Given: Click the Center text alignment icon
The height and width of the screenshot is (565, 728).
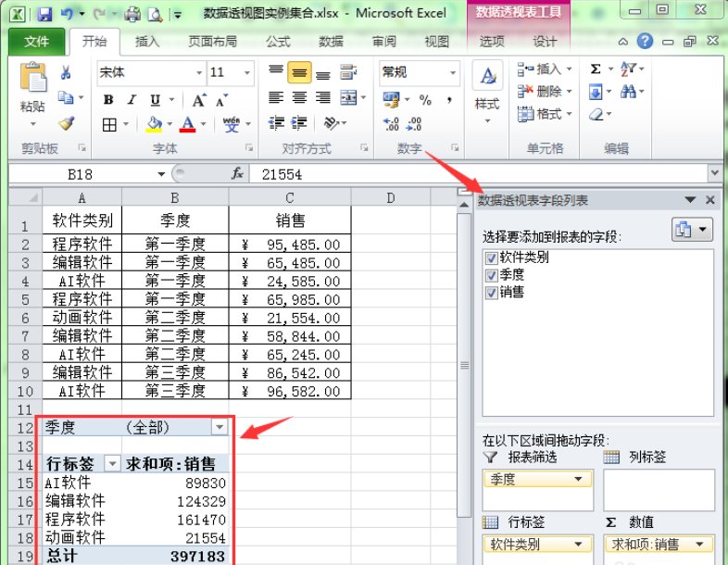Looking at the screenshot, I should (x=299, y=97).
